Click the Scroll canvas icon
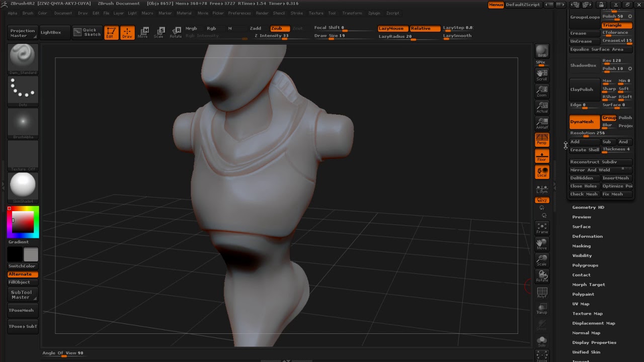Screen dimensions: 644x362 point(542,75)
